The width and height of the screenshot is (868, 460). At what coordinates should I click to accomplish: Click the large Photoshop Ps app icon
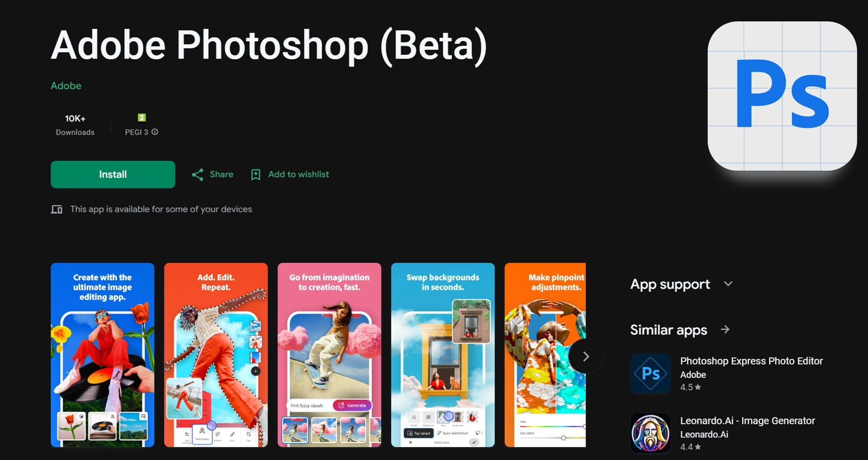[782, 96]
